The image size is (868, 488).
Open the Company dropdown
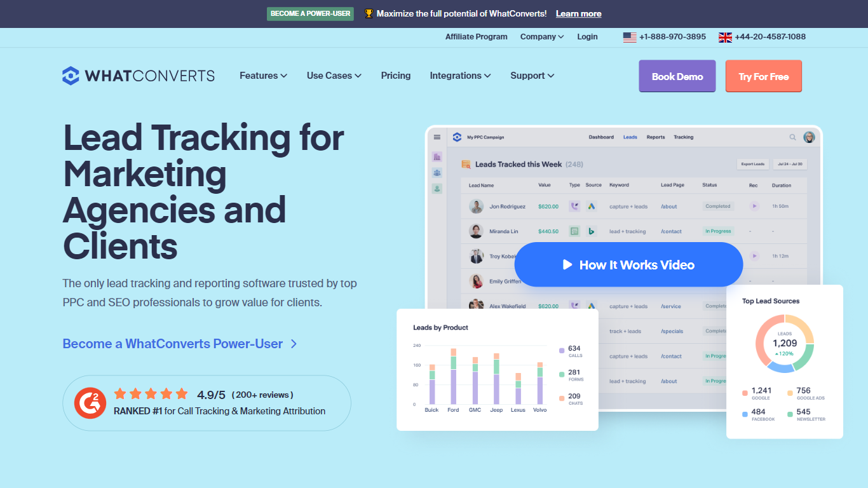tap(542, 37)
